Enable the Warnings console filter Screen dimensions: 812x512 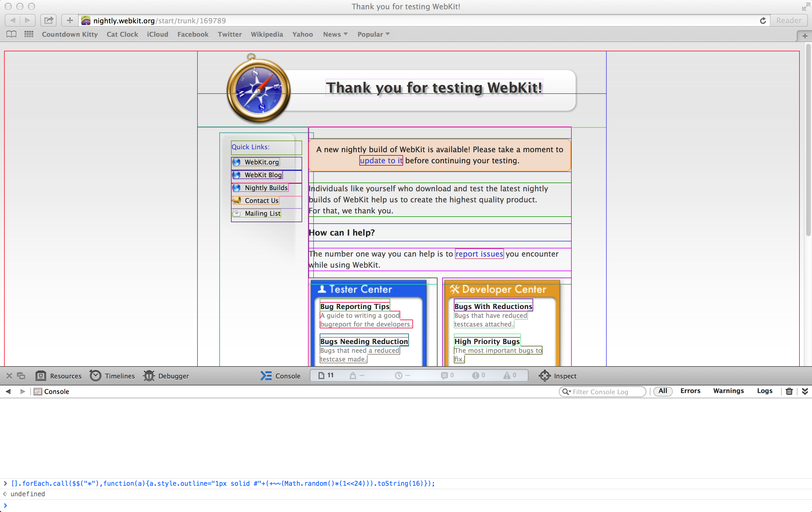(x=728, y=391)
